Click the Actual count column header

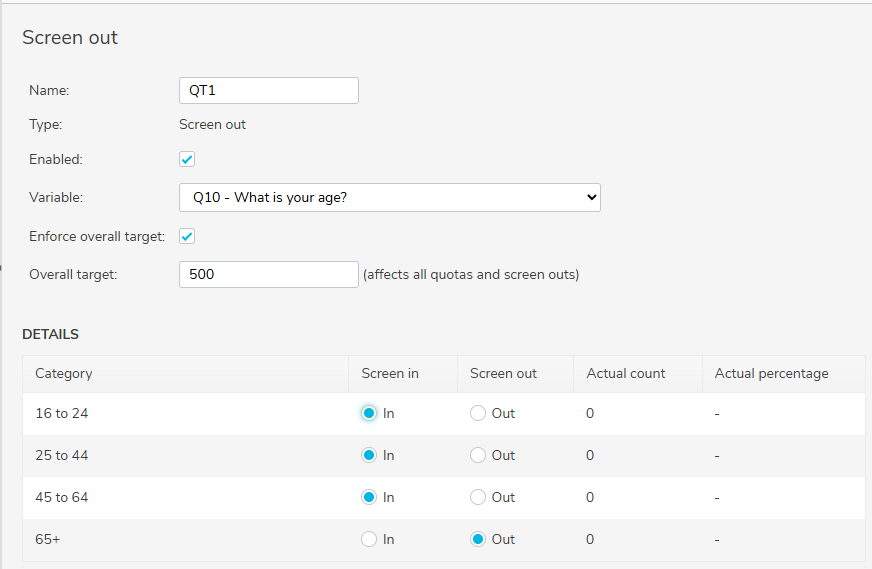point(626,374)
